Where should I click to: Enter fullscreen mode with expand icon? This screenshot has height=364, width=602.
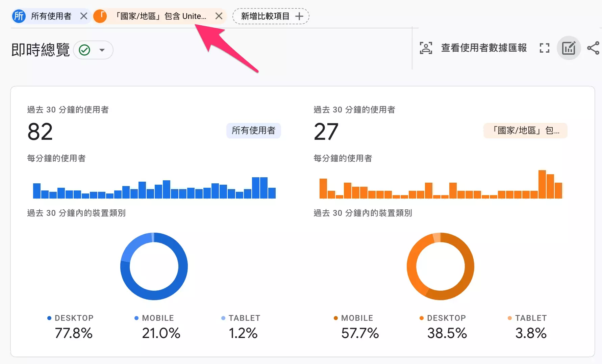point(544,48)
